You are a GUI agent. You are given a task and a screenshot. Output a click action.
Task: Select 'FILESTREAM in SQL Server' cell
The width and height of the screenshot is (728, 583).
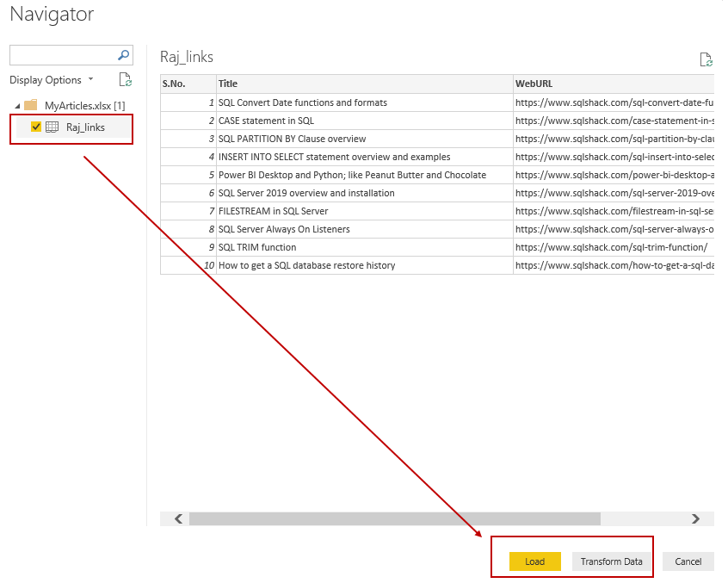click(x=365, y=211)
